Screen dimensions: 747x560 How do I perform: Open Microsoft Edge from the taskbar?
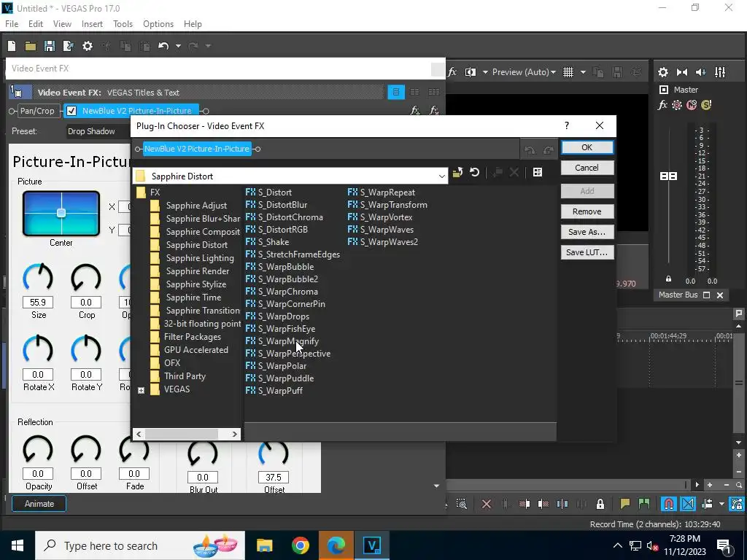point(336,545)
